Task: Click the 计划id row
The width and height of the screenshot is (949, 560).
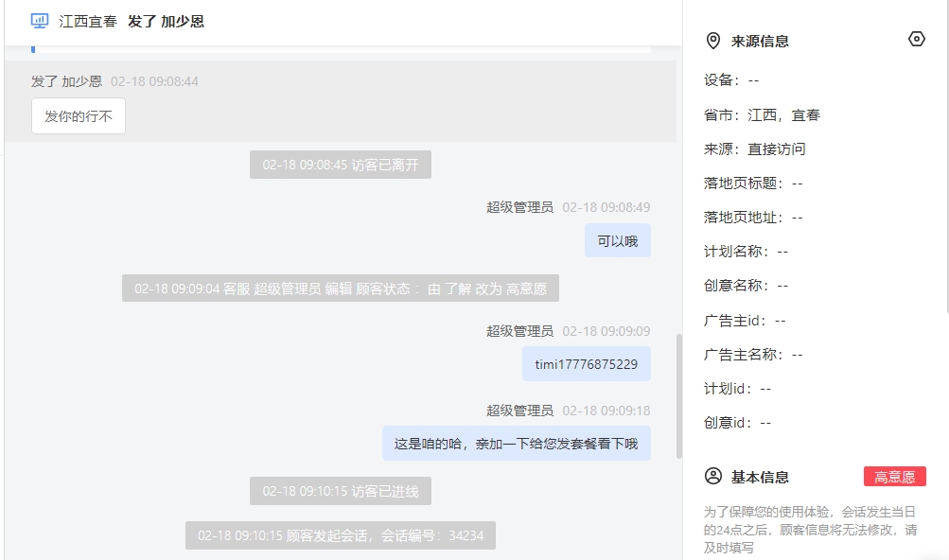Action: [737, 389]
